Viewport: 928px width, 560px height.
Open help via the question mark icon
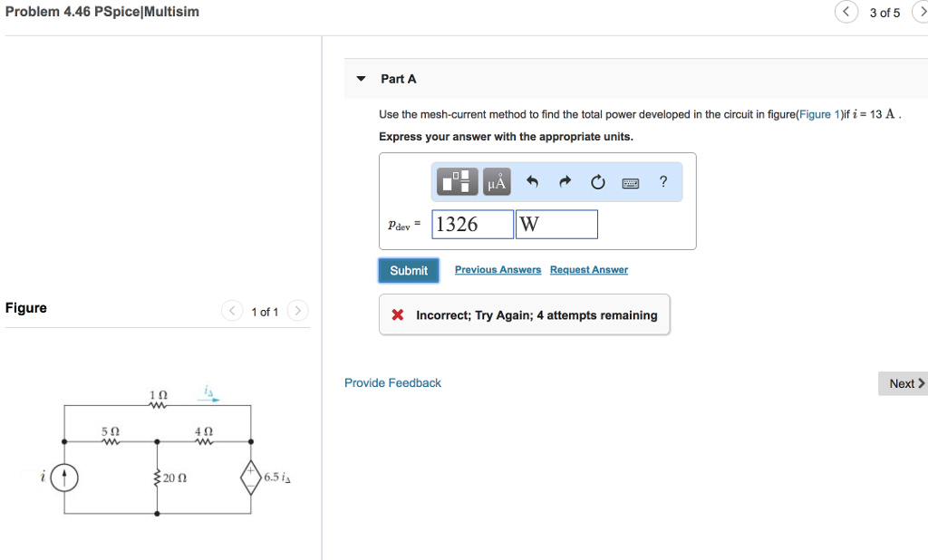point(662,181)
